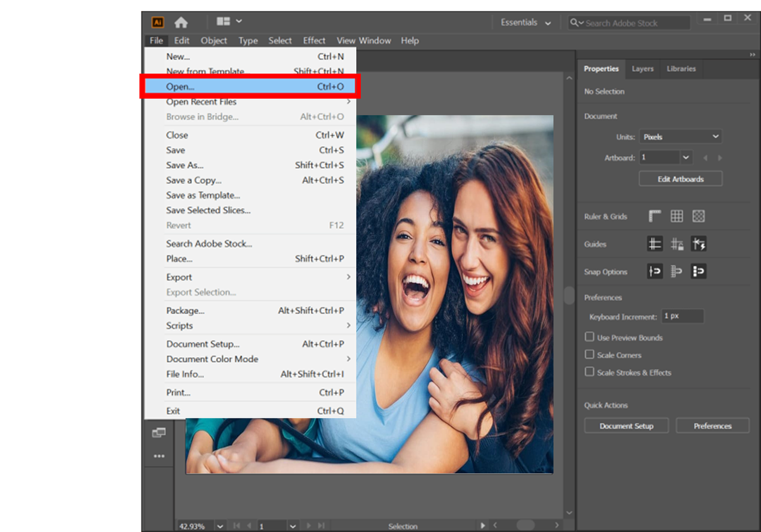
Task: Show the grid via Grid icon
Action: tap(677, 216)
